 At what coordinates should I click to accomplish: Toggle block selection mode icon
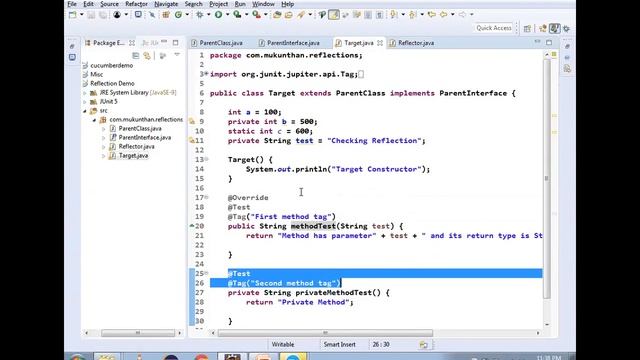(x=368, y=15)
